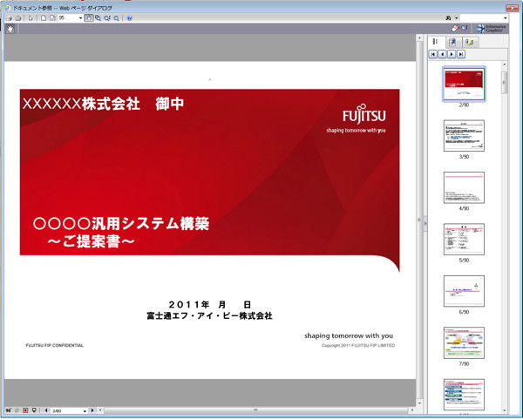Image resolution: width=523 pixels, height=420 pixels.
Task: Click the FUJITSU FIP CONFIDENTIAL footer text
Action: (55, 345)
